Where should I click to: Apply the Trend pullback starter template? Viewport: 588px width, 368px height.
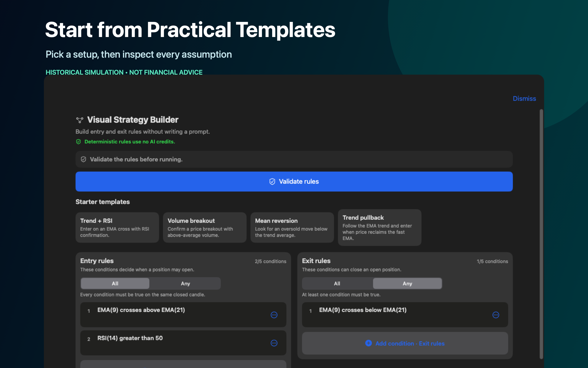click(380, 227)
